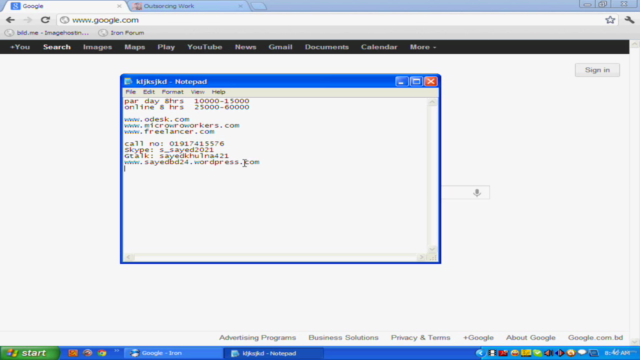Open Business Solutions footer link

tap(343, 338)
